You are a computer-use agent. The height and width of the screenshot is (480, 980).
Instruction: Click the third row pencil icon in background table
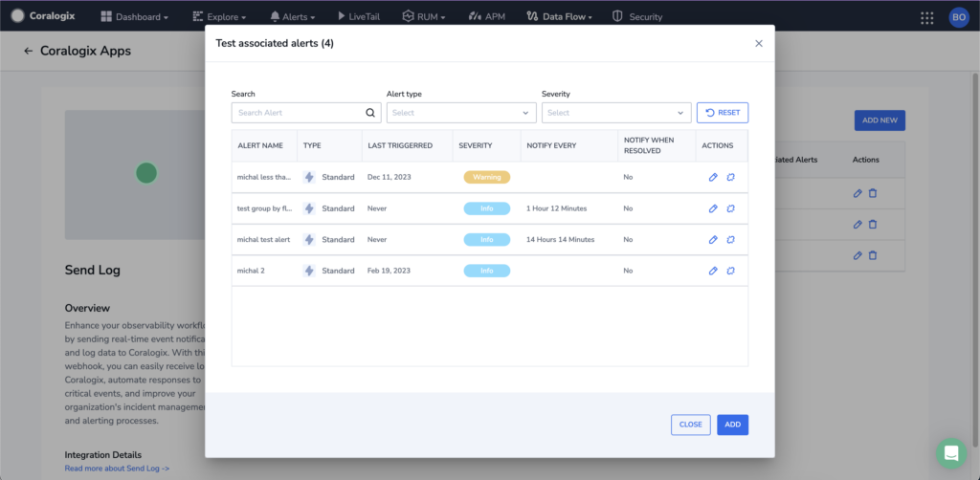click(x=857, y=255)
